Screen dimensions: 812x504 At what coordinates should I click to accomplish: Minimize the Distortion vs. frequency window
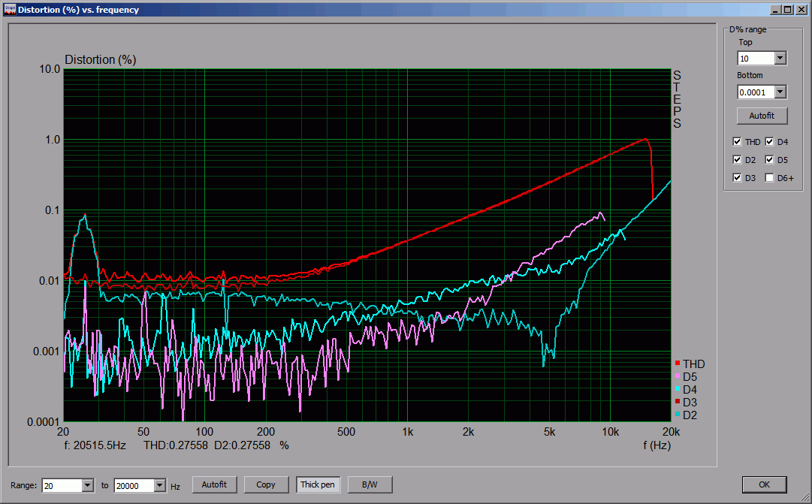click(775, 10)
